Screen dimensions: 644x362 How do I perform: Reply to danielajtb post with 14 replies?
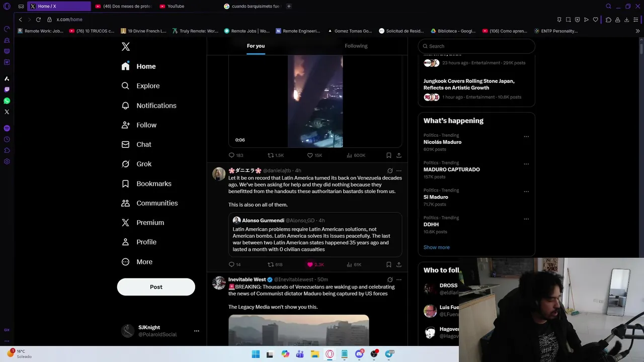pyautogui.click(x=235, y=264)
